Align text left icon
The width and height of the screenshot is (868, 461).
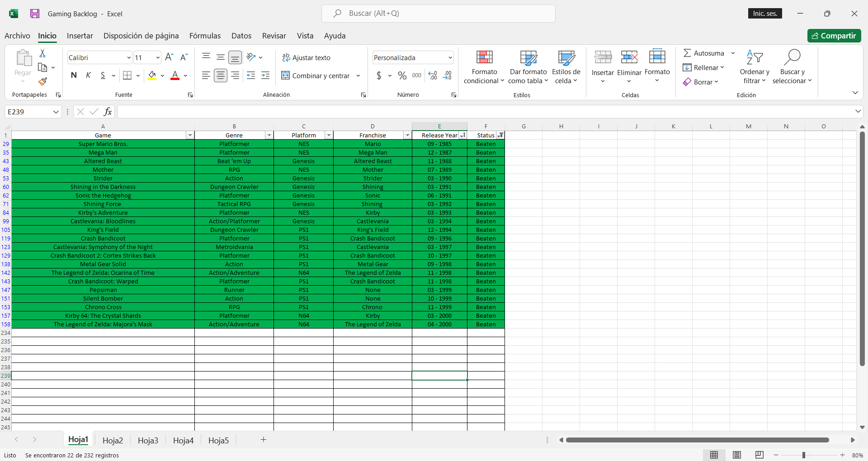206,75
